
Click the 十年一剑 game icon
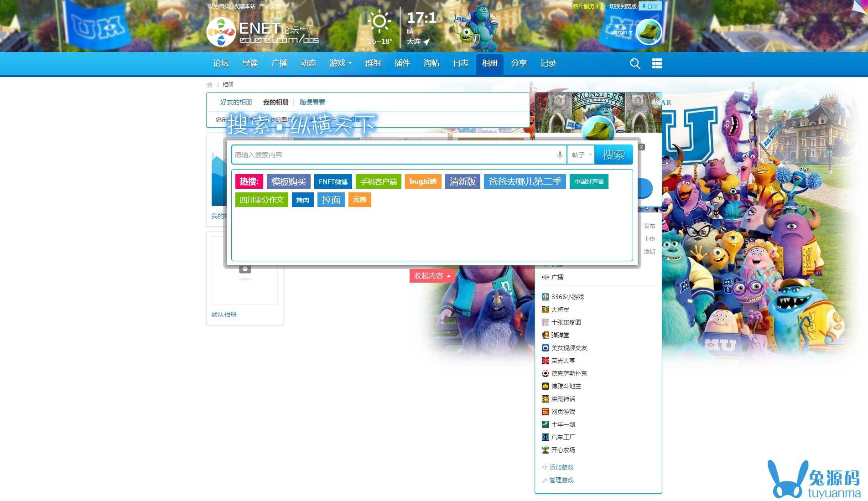tap(545, 424)
